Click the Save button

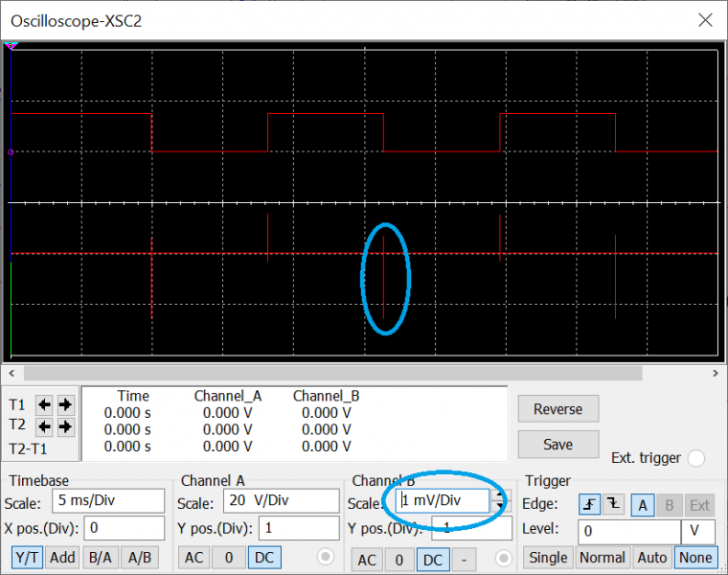(557, 444)
